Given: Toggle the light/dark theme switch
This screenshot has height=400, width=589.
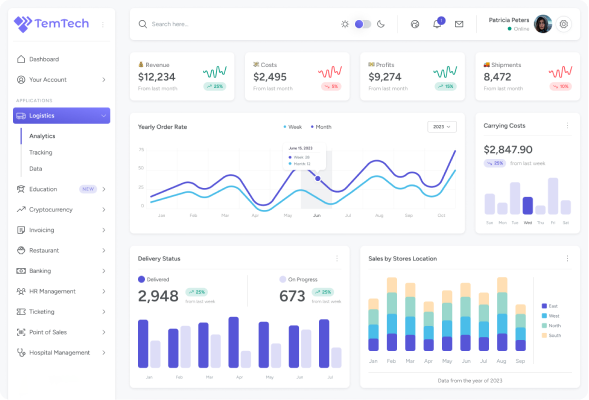Looking at the screenshot, I should pos(363,24).
